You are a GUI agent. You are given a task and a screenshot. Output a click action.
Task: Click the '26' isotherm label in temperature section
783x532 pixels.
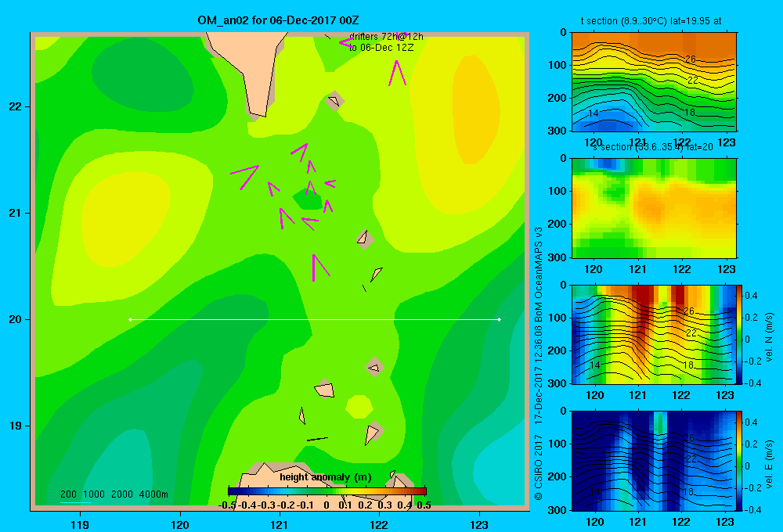point(690,59)
